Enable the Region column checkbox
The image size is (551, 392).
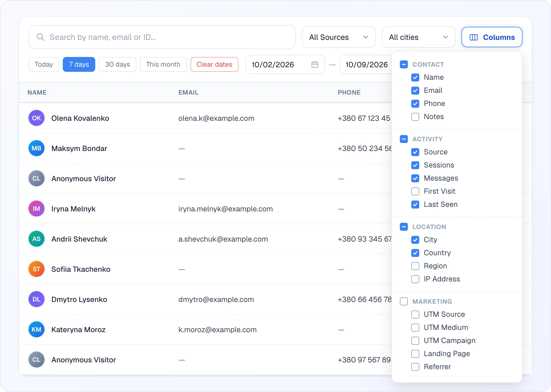415,266
